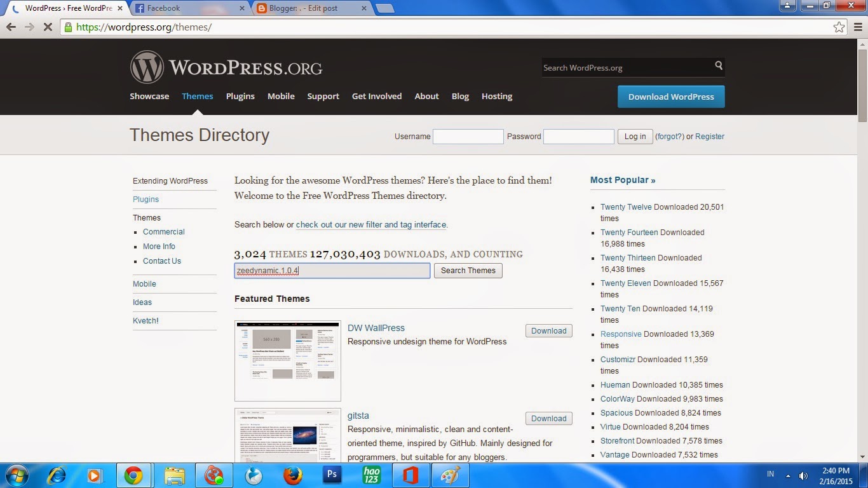Viewport: 868px width, 488px height.
Task: Open the DW WallPress theme thumbnail
Action: [x=288, y=361]
